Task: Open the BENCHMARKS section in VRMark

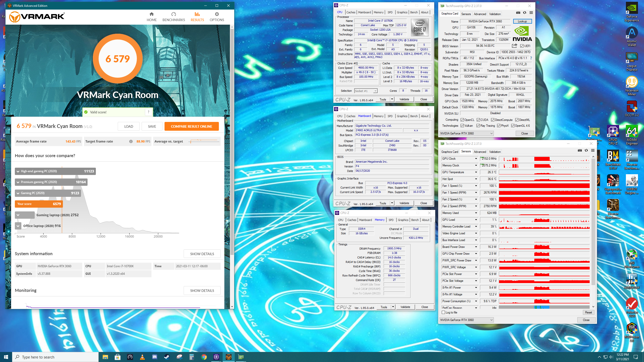Action: (174, 17)
